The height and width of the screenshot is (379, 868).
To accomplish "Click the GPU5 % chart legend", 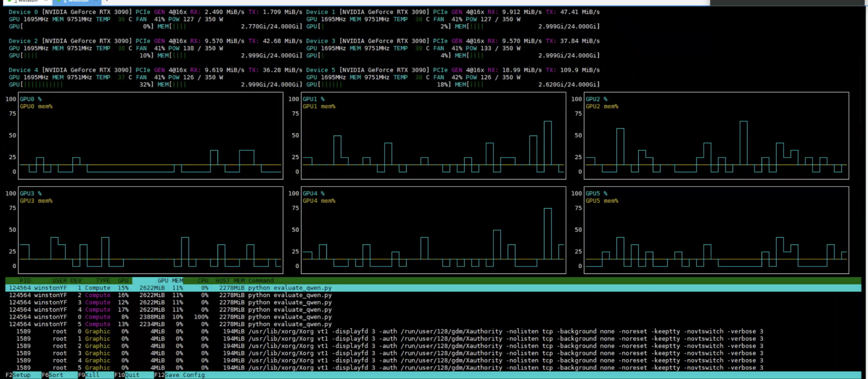I will (596, 194).
